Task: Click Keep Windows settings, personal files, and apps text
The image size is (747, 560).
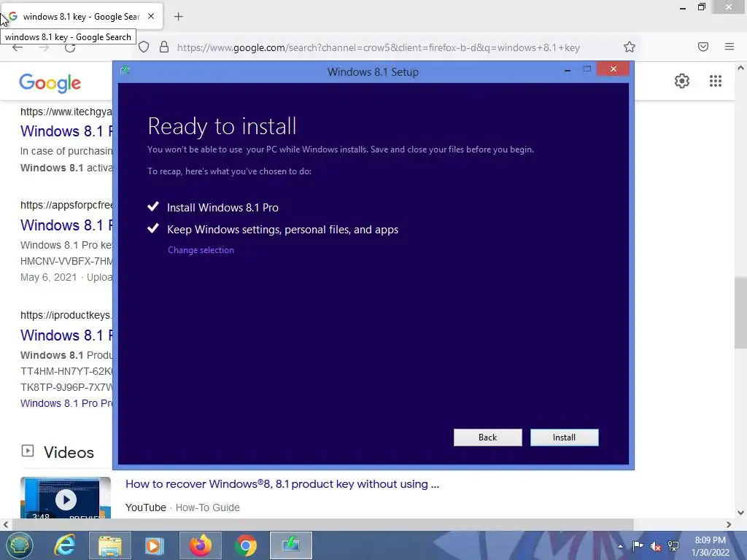Action: point(282,230)
